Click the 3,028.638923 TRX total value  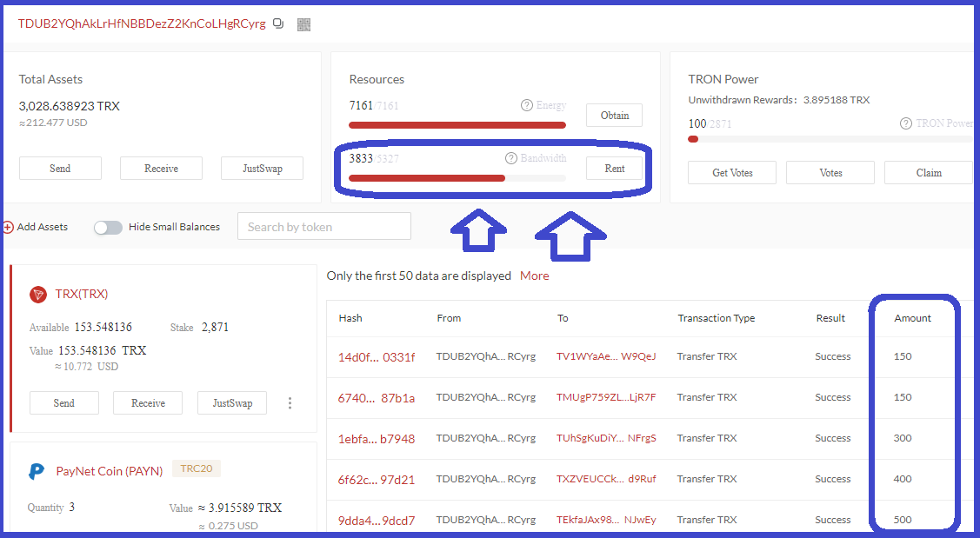70,106
